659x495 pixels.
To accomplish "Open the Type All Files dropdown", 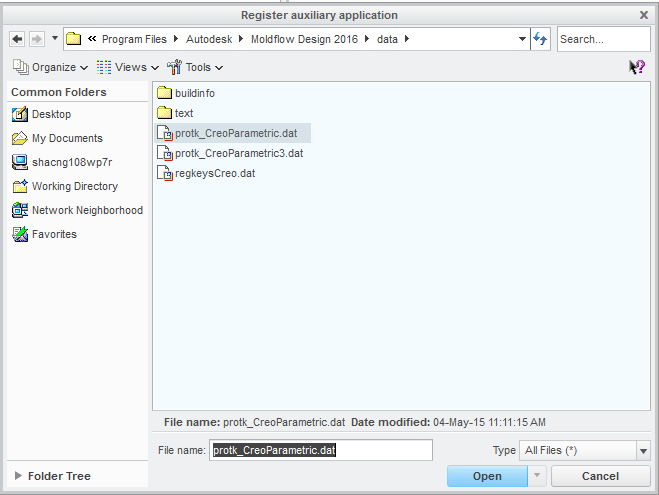I will [x=585, y=450].
